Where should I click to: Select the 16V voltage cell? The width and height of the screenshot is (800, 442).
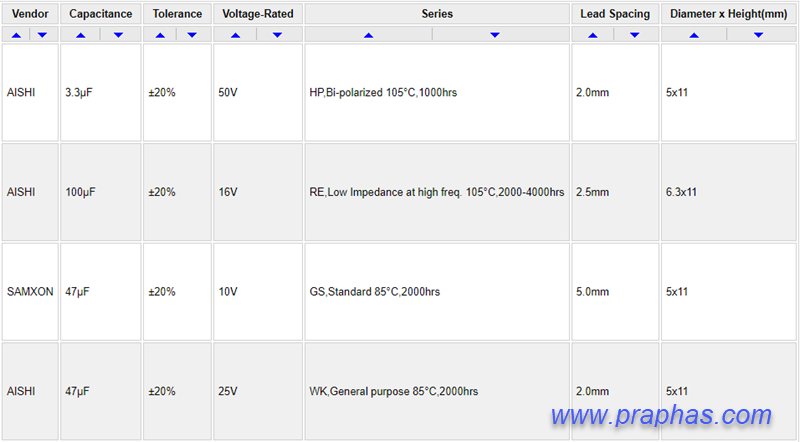(258, 192)
